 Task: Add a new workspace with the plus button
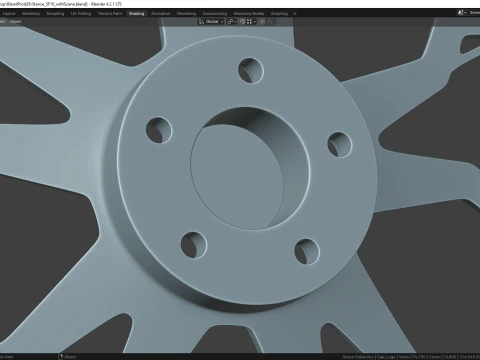point(295,13)
